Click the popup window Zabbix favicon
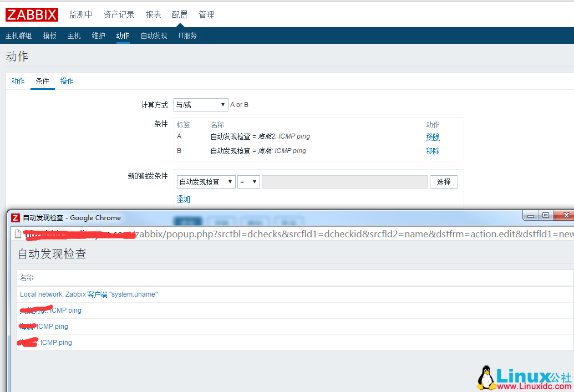The height and width of the screenshot is (392, 574). (x=16, y=217)
